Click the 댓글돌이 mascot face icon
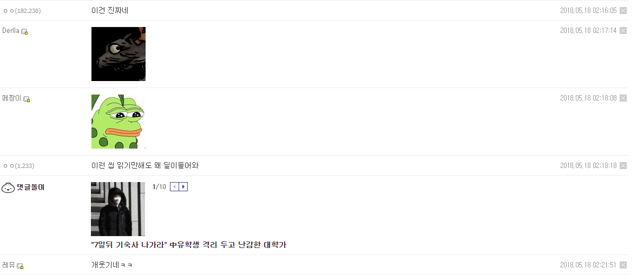The image size is (644, 275). click(x=8, y=187)
